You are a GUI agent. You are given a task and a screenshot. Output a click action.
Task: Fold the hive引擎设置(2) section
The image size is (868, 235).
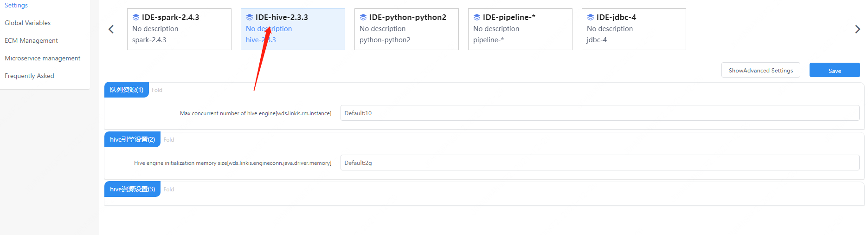coord(168,140)
